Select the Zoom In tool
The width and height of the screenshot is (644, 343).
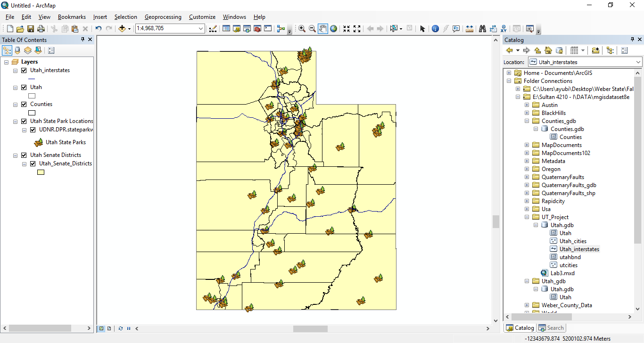tap(302, 29)
